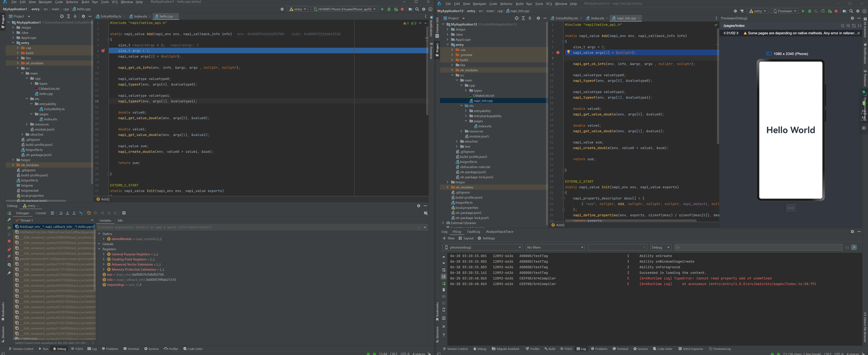Click horizontal scrollbar under debug frames list
Viewport: 868px width, 355px height.
[x=26, y=339]
